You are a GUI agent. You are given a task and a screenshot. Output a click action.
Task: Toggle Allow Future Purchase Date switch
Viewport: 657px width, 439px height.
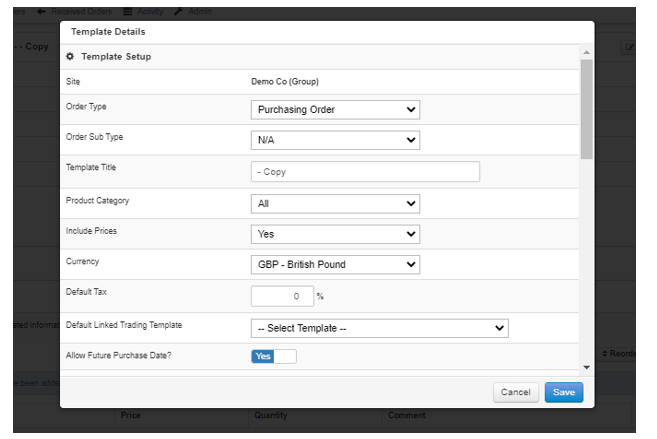click(274, 356)
